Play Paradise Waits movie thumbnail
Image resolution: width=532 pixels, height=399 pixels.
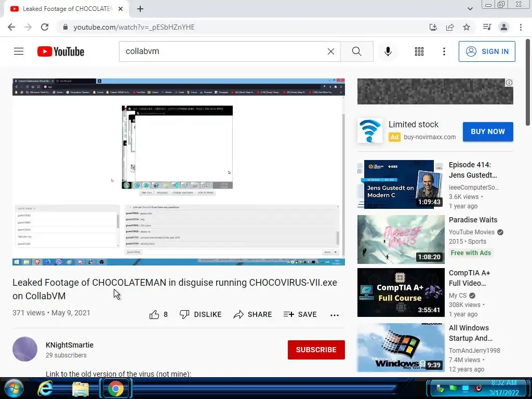[401, 239]
